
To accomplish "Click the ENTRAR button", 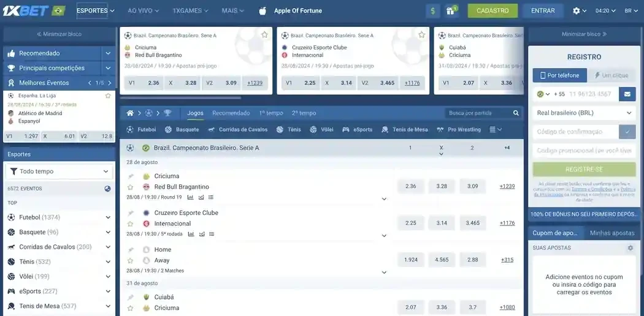I will (543, 10).
